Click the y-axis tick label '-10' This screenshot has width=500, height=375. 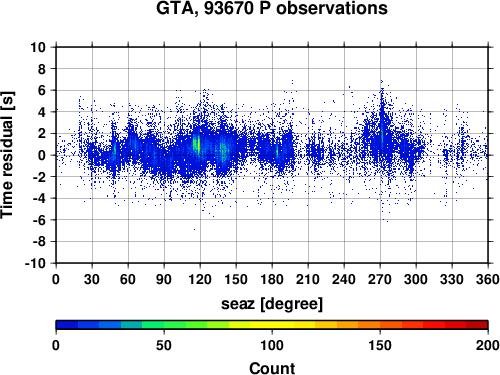35,263
